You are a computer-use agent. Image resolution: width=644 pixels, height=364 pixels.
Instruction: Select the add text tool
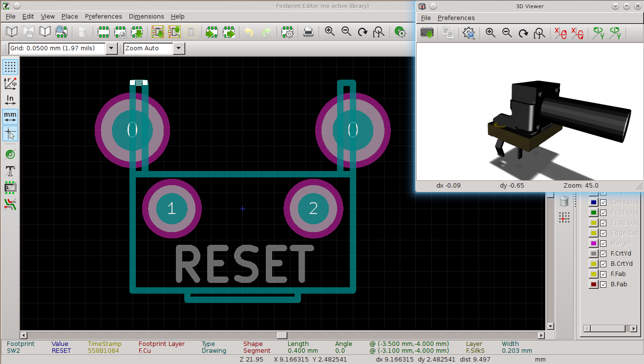10,171
